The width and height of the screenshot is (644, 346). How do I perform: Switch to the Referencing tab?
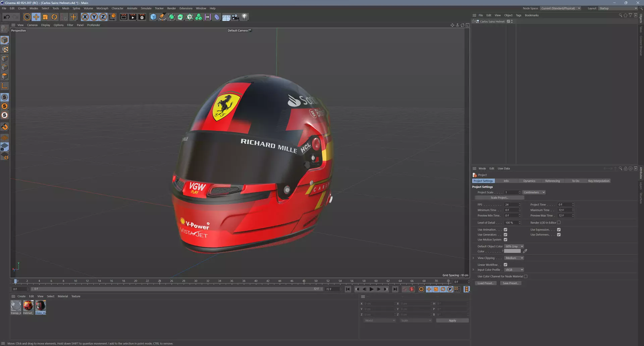[x=552, y=181]
